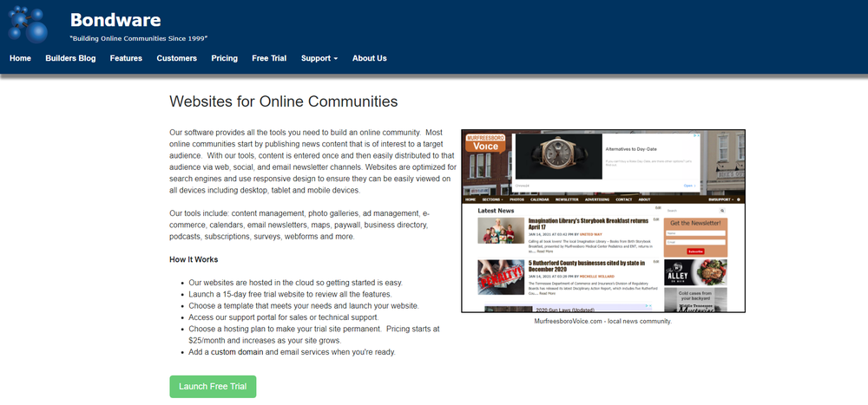
Task: Click the MurfreesboroVoice website screenshot
Action: tap(603, 221)
